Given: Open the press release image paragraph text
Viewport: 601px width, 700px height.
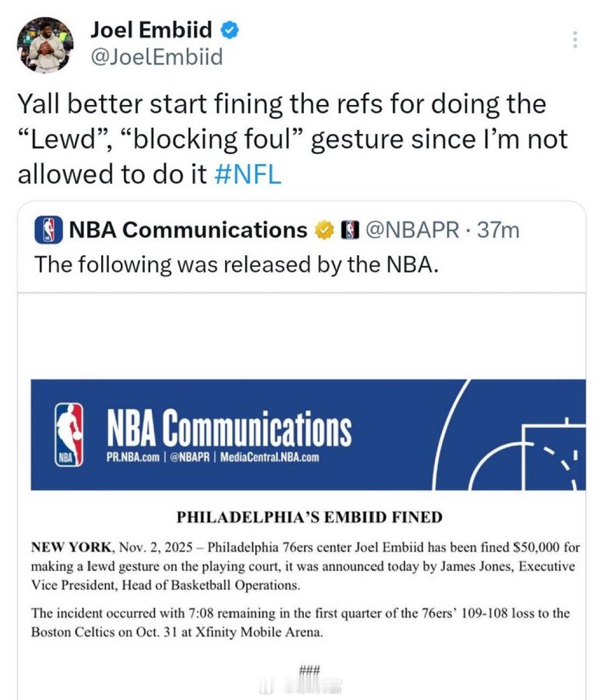Looking at the screenshot, I should pyautogui.click(x=305, y=566).
